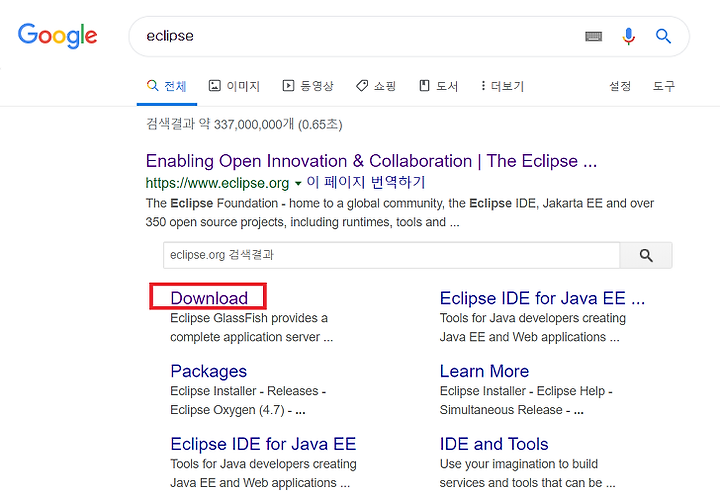Click the text Eclipse Oxygen (4.7) - ...
This screenshot has height=499, width=720.
(x=231, y=409)
